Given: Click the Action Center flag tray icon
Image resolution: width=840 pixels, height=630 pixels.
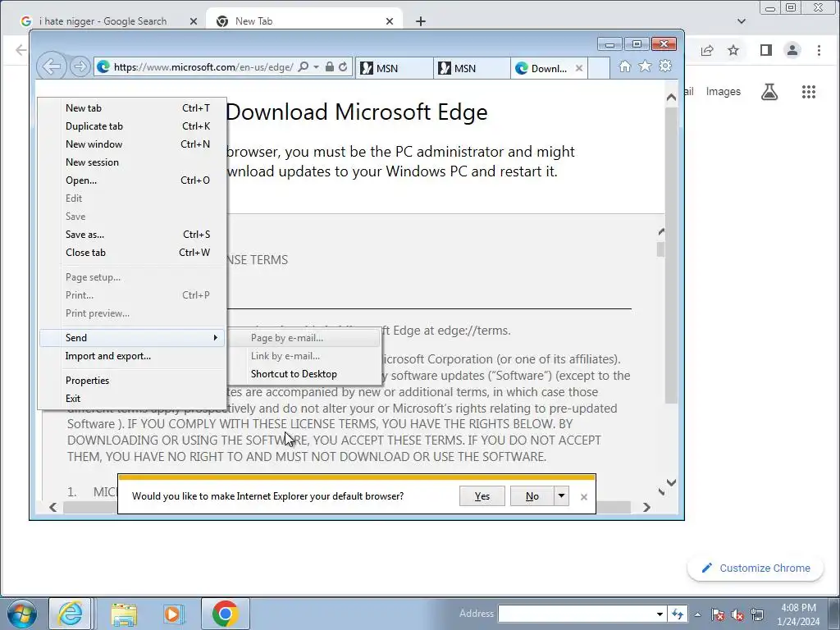Looking at the screenshot, I should point(718,614).
